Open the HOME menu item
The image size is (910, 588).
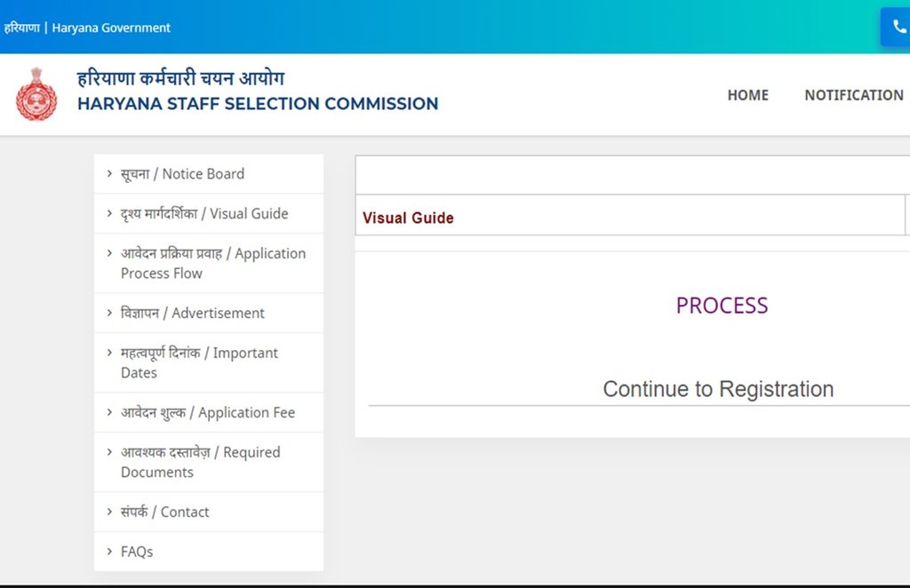(747, 95)
